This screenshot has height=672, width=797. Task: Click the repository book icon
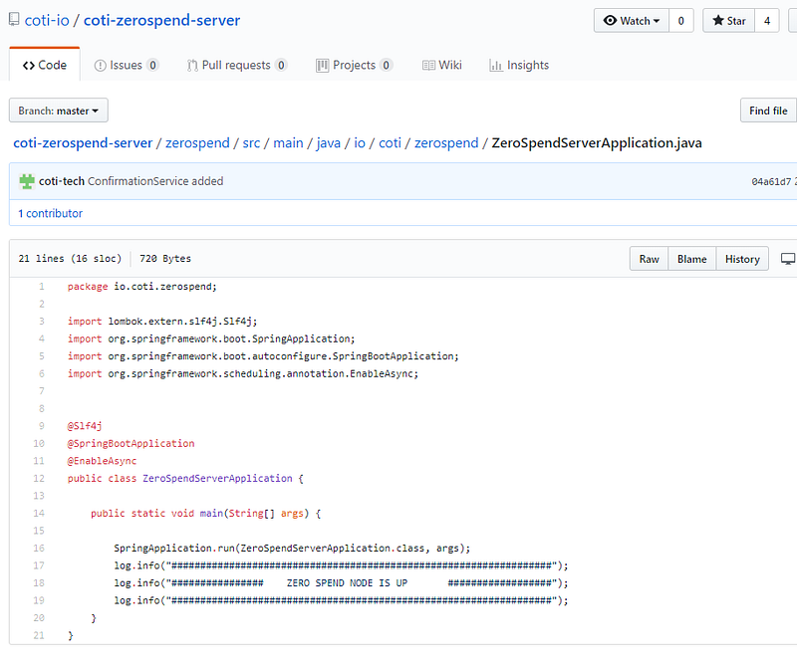click(14, 20)
